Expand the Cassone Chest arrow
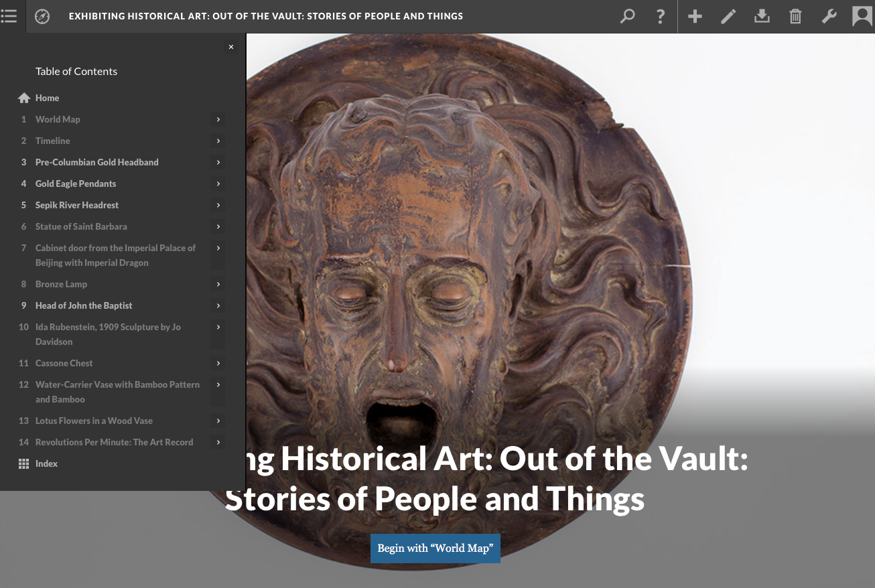This screenshot has height=588, width=875. (x=218, y=363)
